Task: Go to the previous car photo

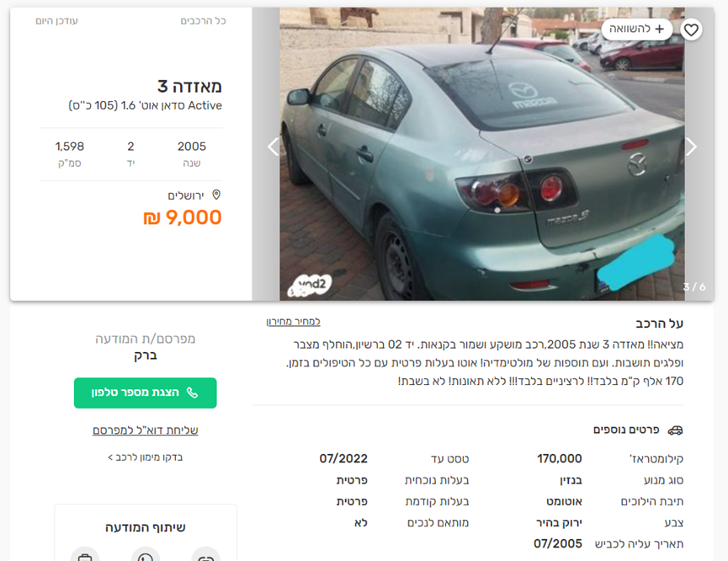Action: pos(273,147)
